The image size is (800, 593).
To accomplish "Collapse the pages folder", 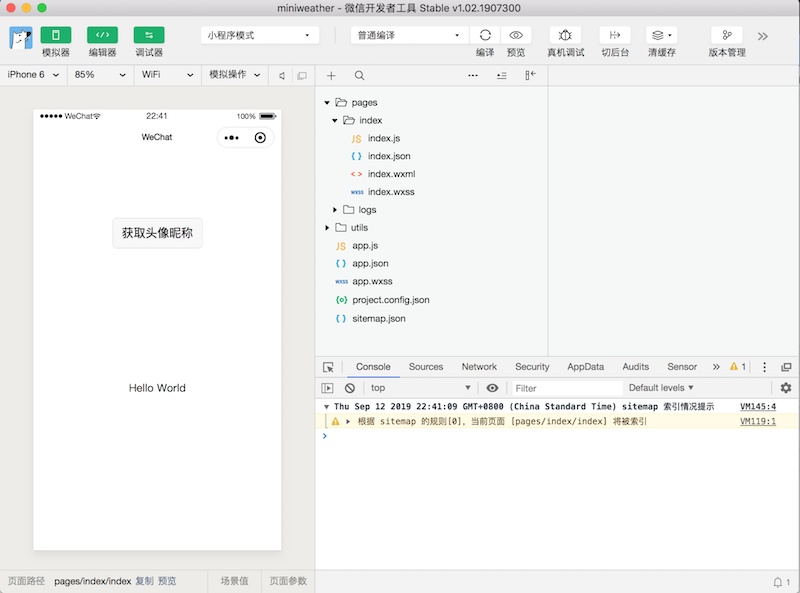I will (x=327, y=103).
